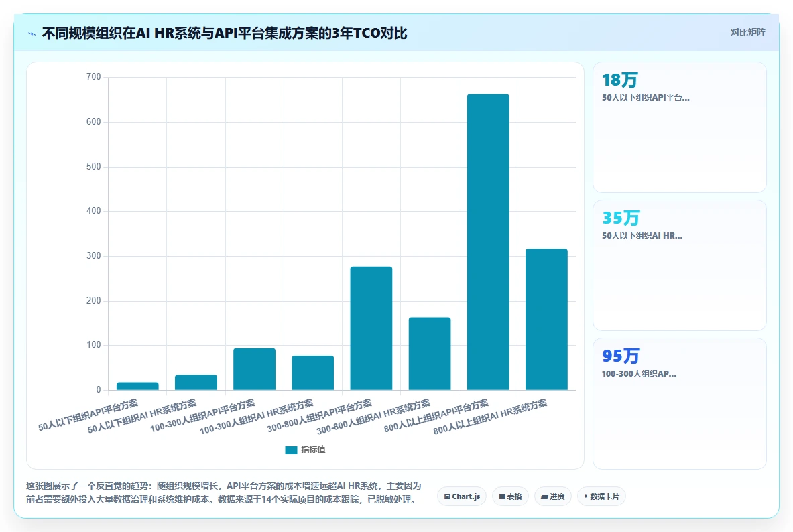
Task: Click the 300-800人组织API平台方案 bar
Action: (x=371, y=328)
